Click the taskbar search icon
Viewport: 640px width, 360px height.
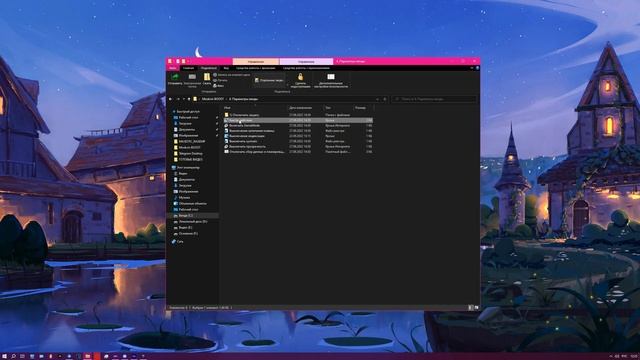tap(13, 356)
